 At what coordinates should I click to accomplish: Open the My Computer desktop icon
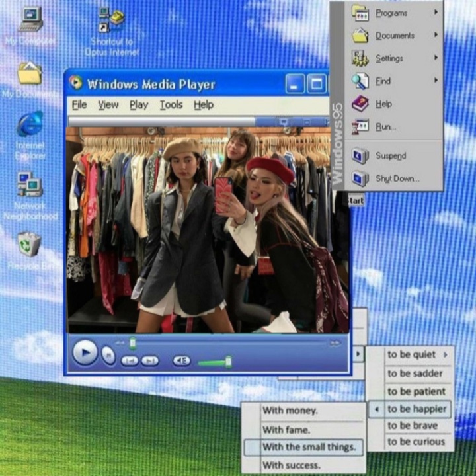tap(30, 20)
